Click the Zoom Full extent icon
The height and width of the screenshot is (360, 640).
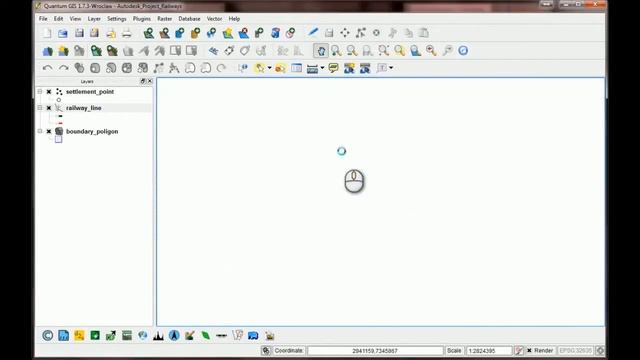coord(383,51)
